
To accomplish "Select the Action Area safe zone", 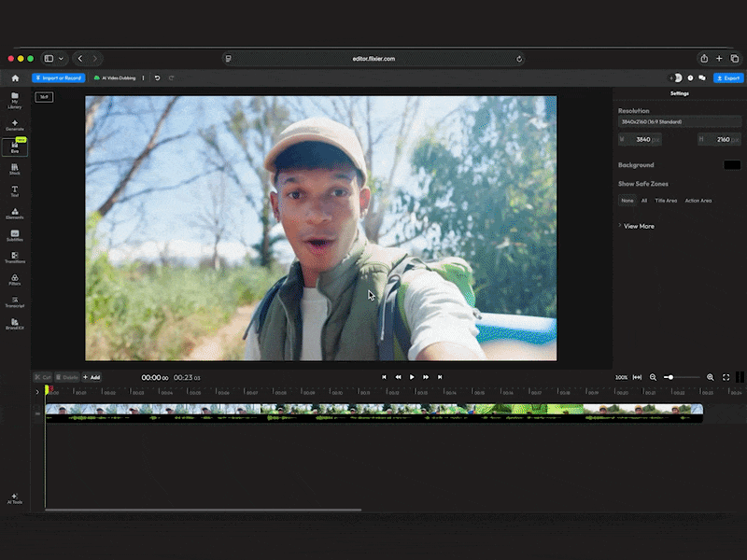I will pos(698,201).
